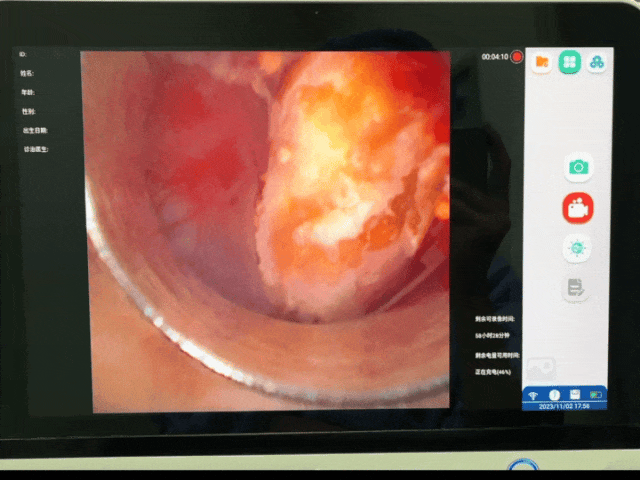The image size is (640, 480).
Task: Tap the SD card storage status icon
Action: (574, 394)
